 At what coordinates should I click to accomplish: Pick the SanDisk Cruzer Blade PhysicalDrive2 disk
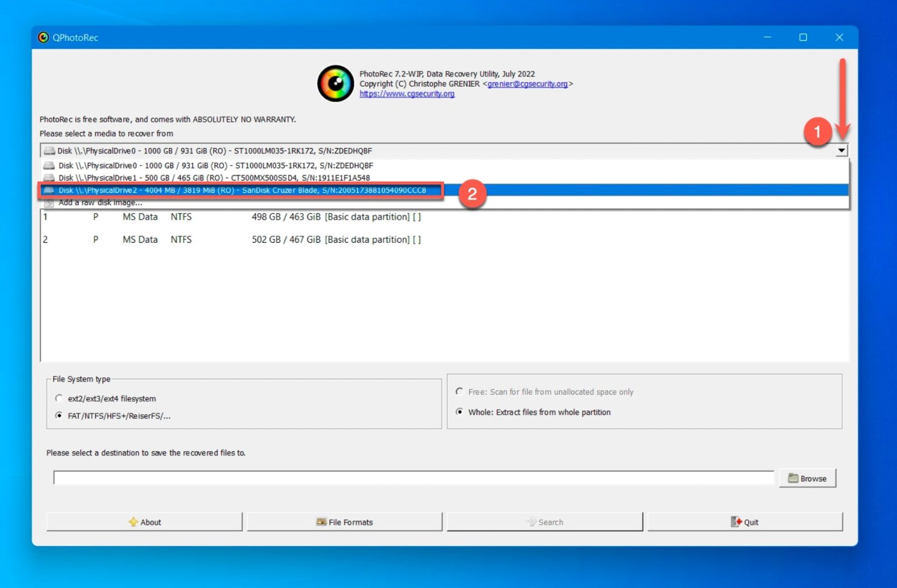[x=241, y=190]
